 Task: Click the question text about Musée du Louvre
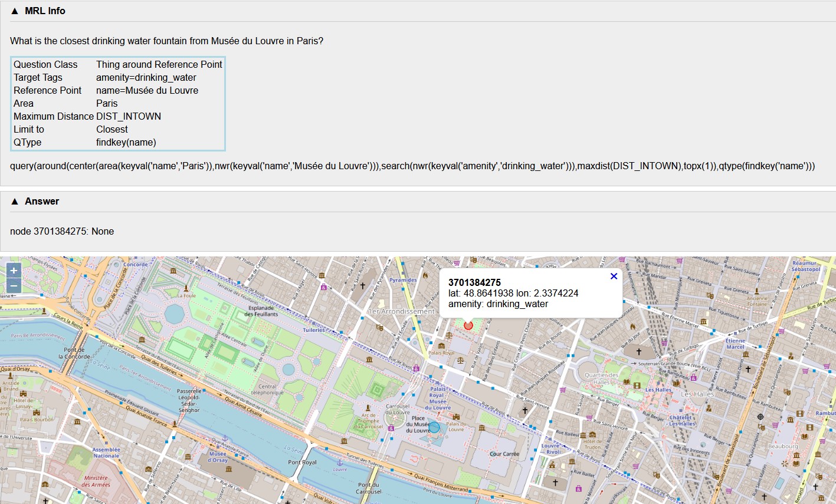[x=167, y=41]
